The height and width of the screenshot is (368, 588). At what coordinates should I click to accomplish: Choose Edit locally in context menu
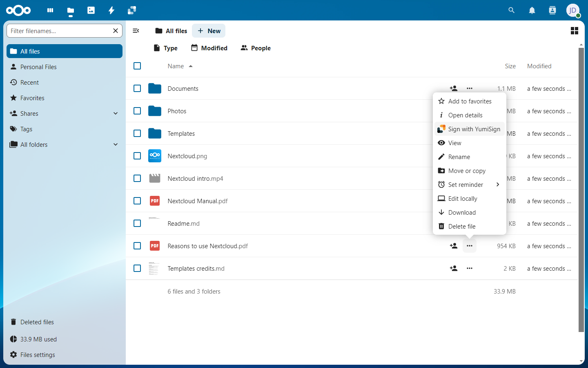tap(470, 198)
